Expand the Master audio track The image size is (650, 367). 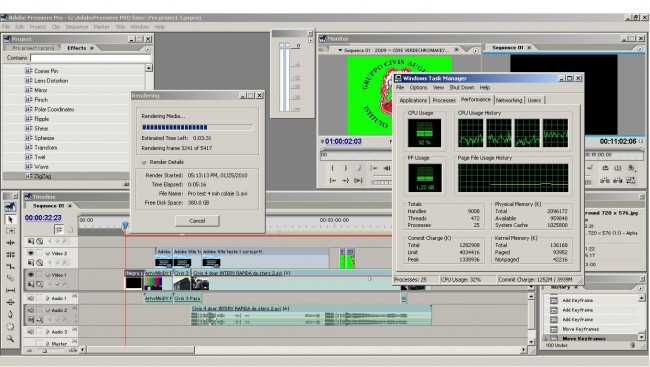pyautogui.click(x=48, y=343)
